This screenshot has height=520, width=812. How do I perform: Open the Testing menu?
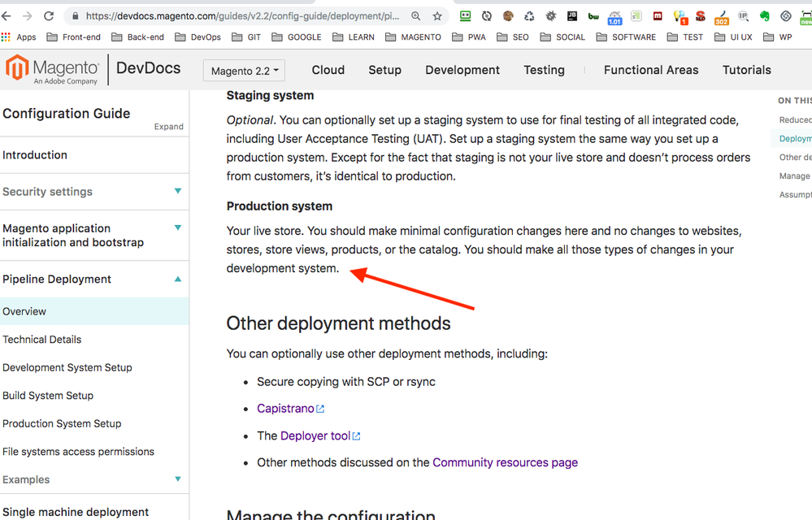pos(544,70)
